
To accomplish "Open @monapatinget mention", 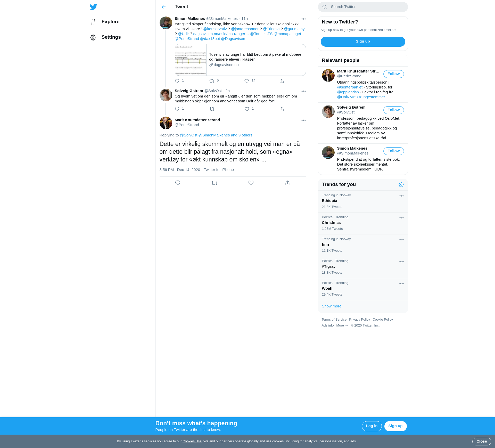I will (287, 34).
